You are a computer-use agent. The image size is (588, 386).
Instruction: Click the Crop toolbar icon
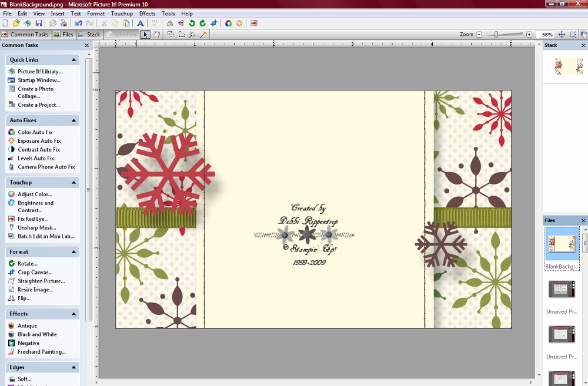click(x=214, y=24)
